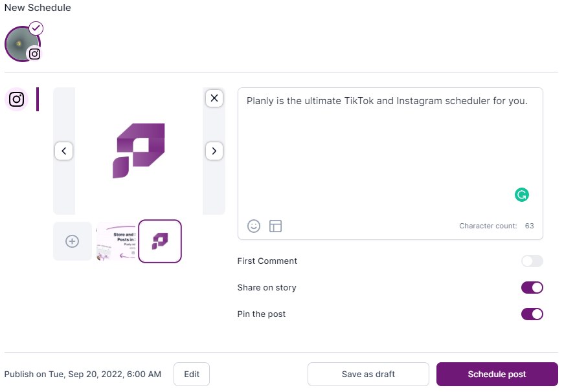Click the checkmark badge on account avatar
This screenshot has height=392, width=564.
pyautogui.click(x=36, y=28)
